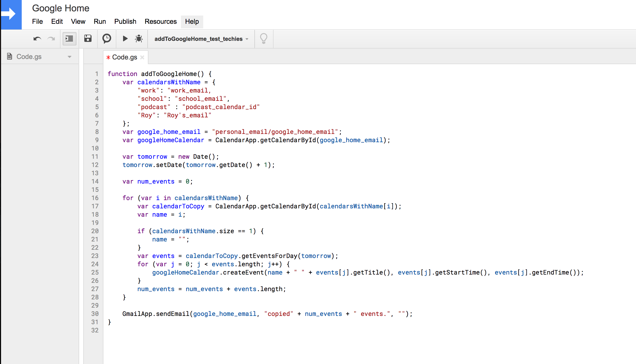Undo the last edit
Screen dimensions: 636x364
[x=37, y=39]
